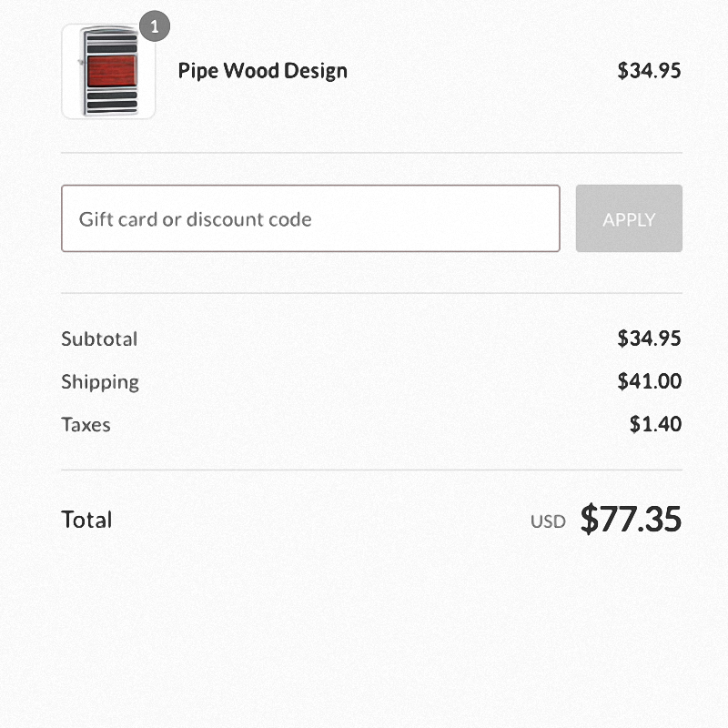Select the Pipe Wood Design product name

(263, 71)
